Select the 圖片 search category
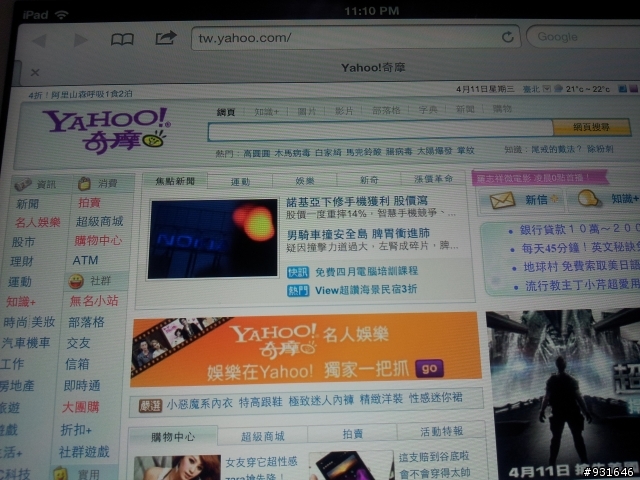640x480 pixels. (306, 111)
